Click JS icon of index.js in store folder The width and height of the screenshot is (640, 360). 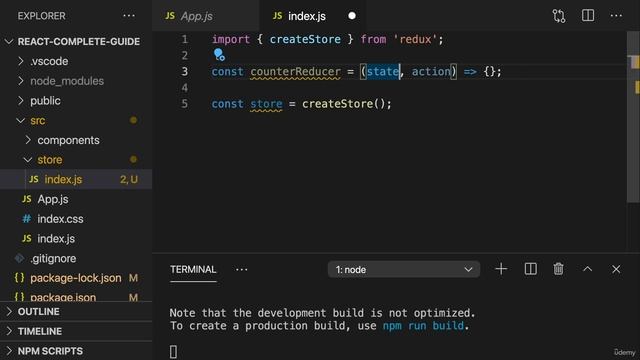pyautogui.click(x=34, y=179)
